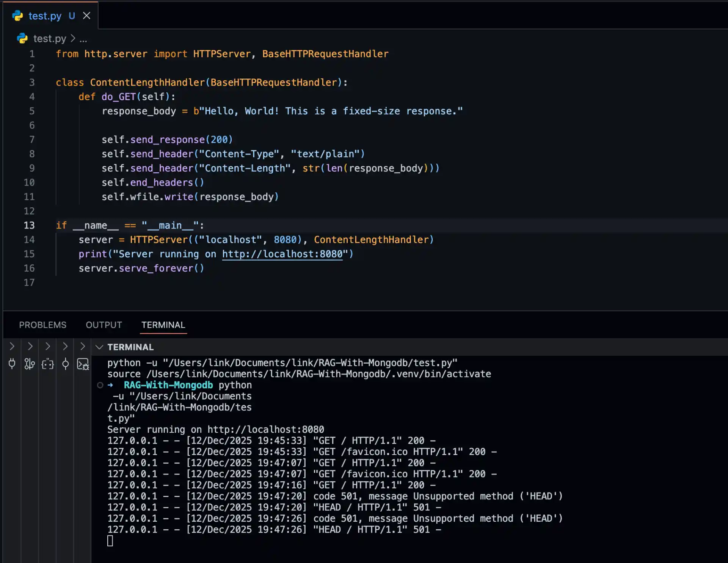The height and width of the screenshot is (563, 728).
Task: Open the debug terminal with bug icon
Action: click(83, 364)
